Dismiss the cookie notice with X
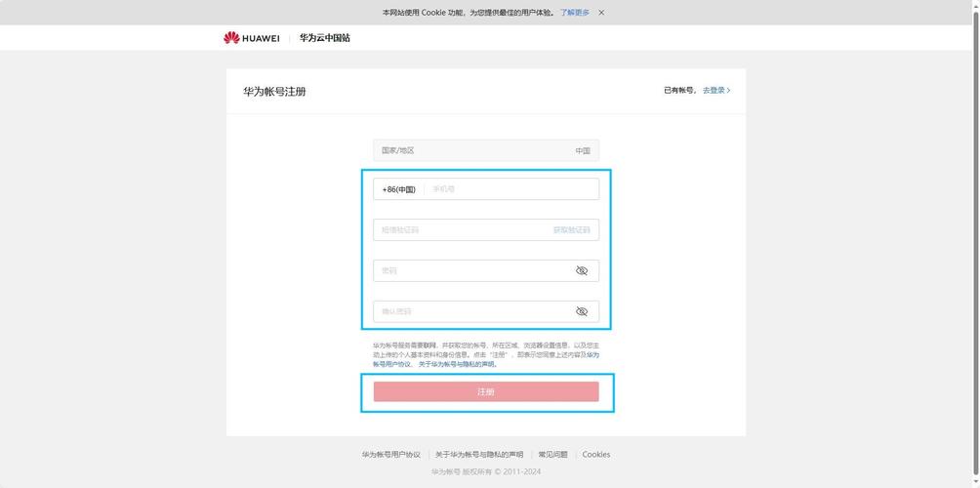This screenshot has width=980, height=488. click(x=601, y=13)
